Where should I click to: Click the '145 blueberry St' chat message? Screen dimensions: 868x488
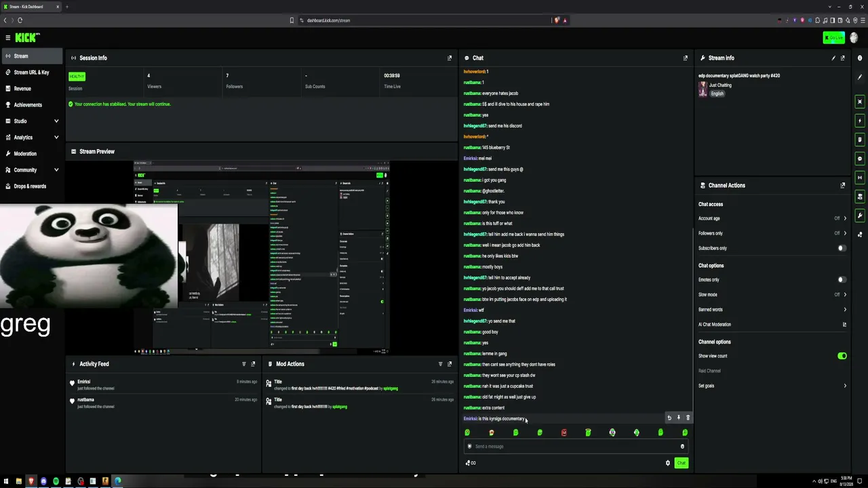[496, 148]
